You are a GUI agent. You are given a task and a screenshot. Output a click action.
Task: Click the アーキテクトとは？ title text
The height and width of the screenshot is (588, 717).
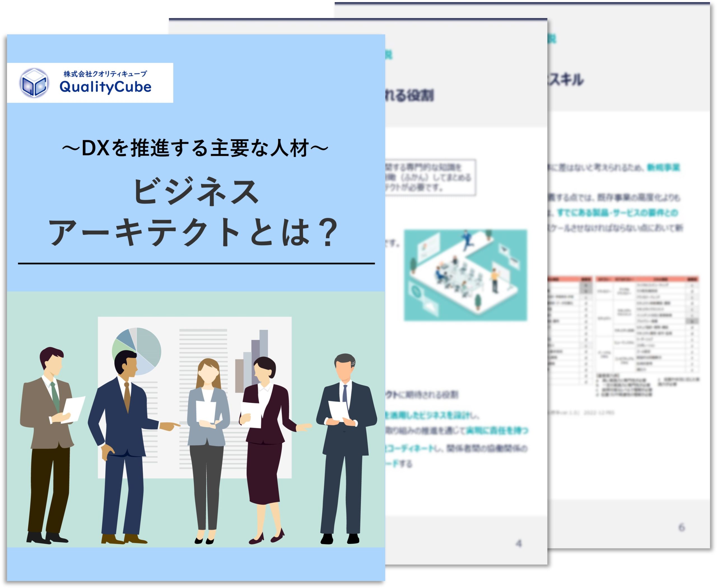[193, 233]
